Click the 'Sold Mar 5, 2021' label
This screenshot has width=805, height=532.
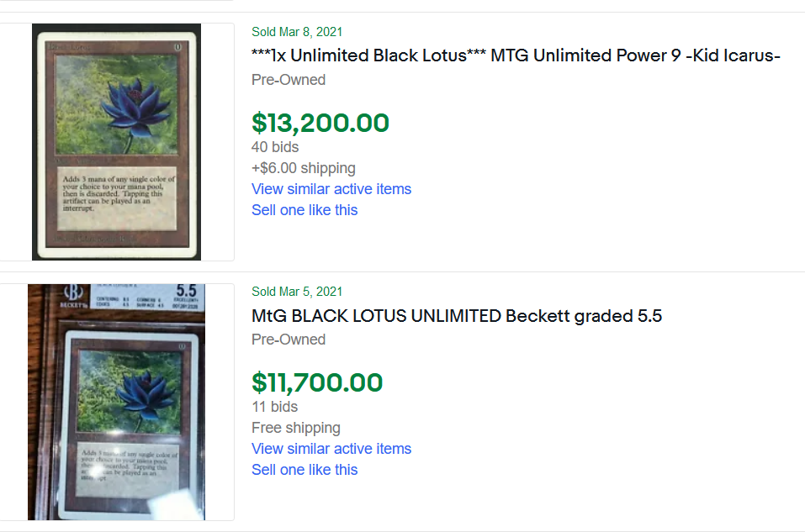click(297, 292)
